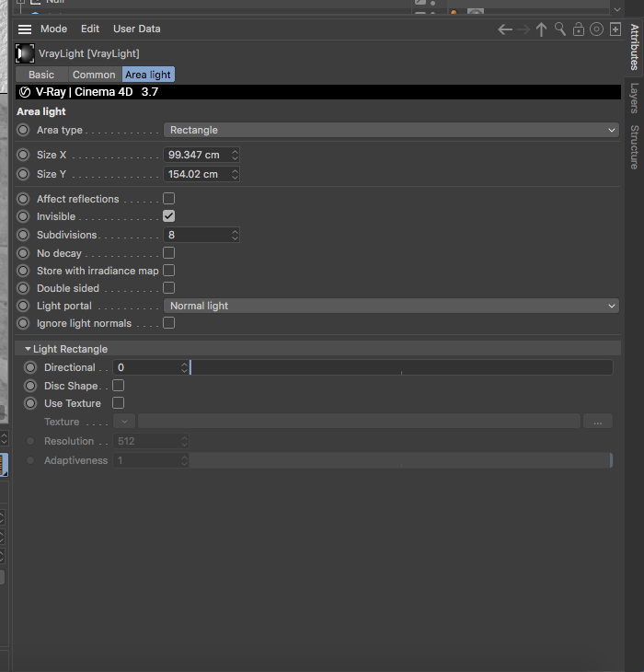Click the Size X stepper arrows
This screenshot has width=644, height=672.
[235, 155]
